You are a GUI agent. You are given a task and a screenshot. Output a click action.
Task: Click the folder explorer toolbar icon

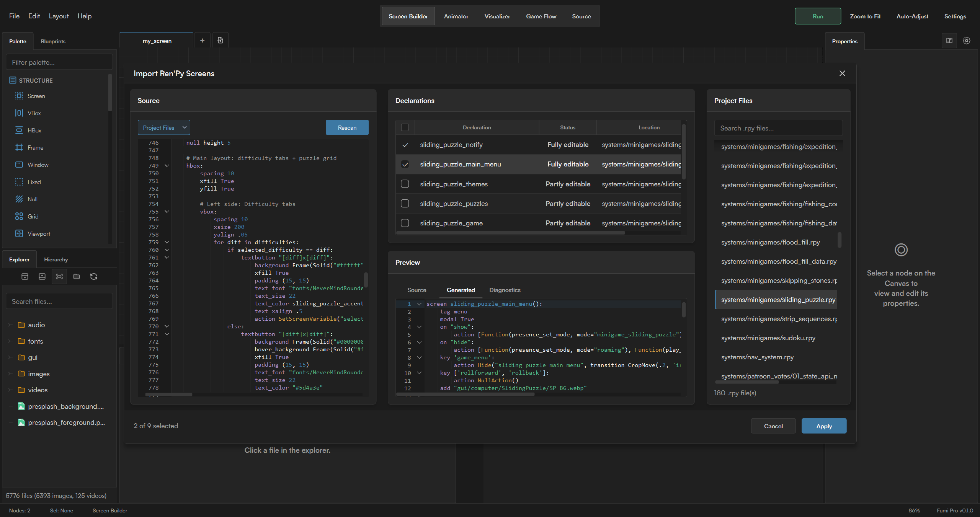77,277
